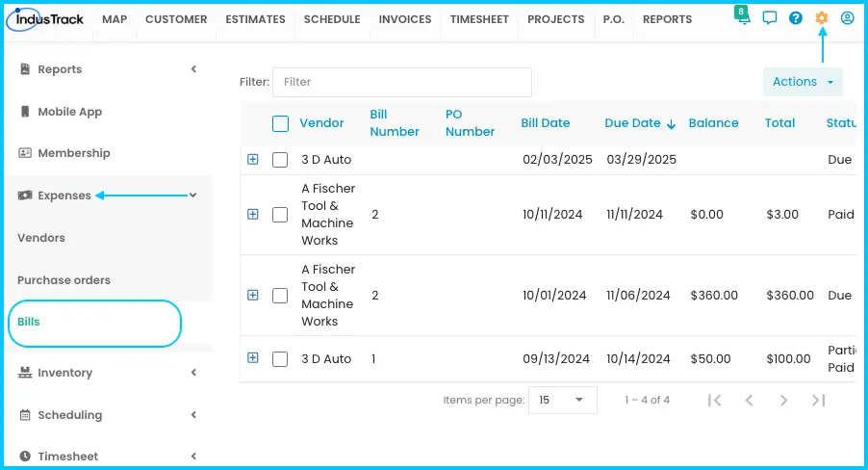Open the TIMESHEET top menu

click(x=479, y=19)
